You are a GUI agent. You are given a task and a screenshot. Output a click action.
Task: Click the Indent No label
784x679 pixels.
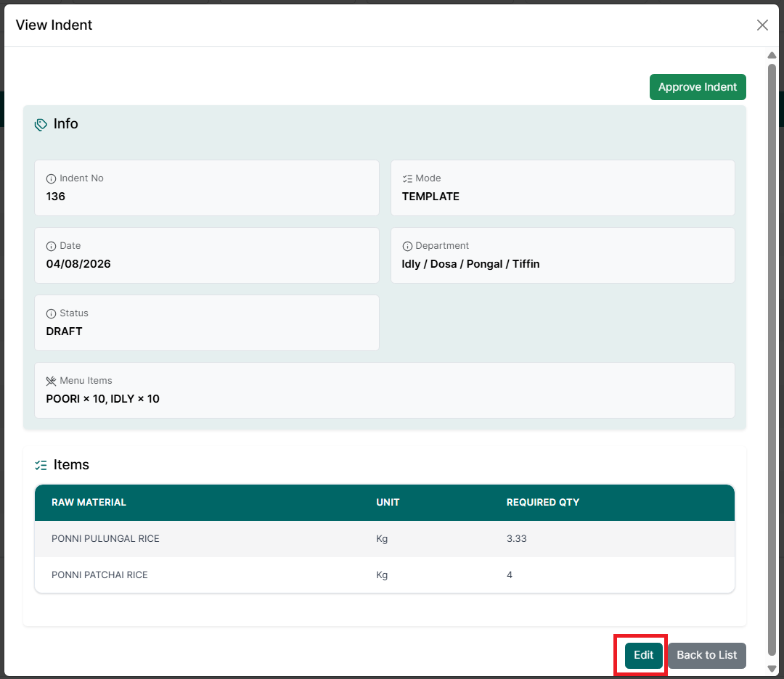click(x=81, y=178)
